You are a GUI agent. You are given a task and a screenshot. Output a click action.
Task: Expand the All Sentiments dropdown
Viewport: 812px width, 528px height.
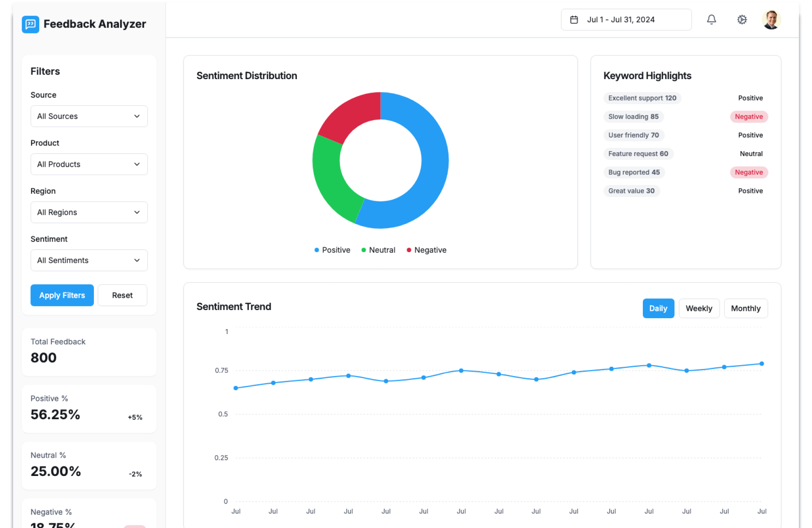[89, 260]
